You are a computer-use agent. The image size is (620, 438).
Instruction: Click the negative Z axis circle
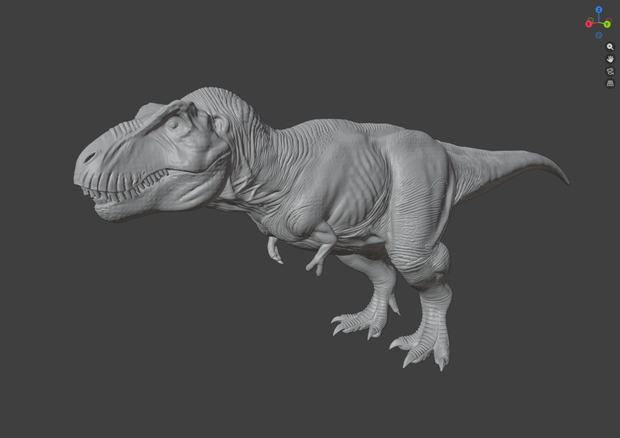[x=599, y=35]
